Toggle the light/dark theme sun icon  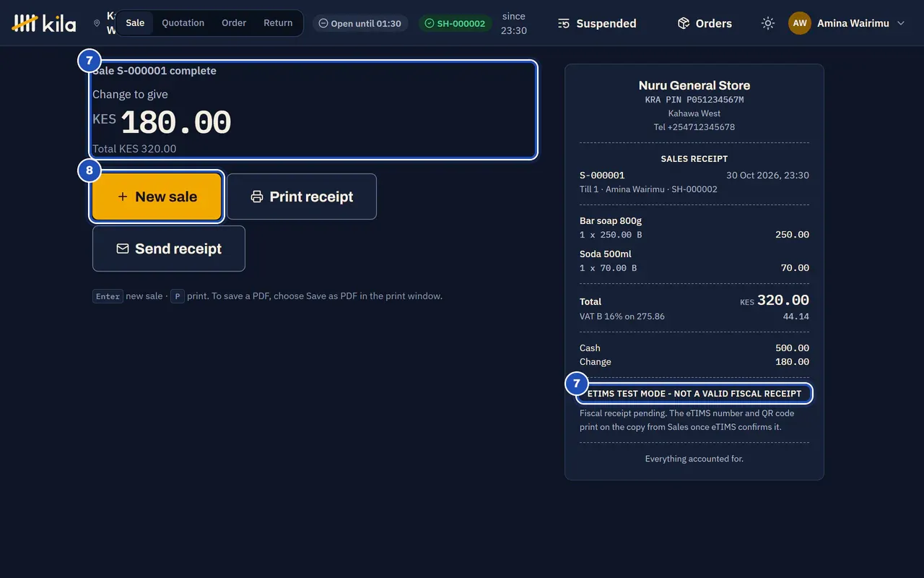coord(768,23)
